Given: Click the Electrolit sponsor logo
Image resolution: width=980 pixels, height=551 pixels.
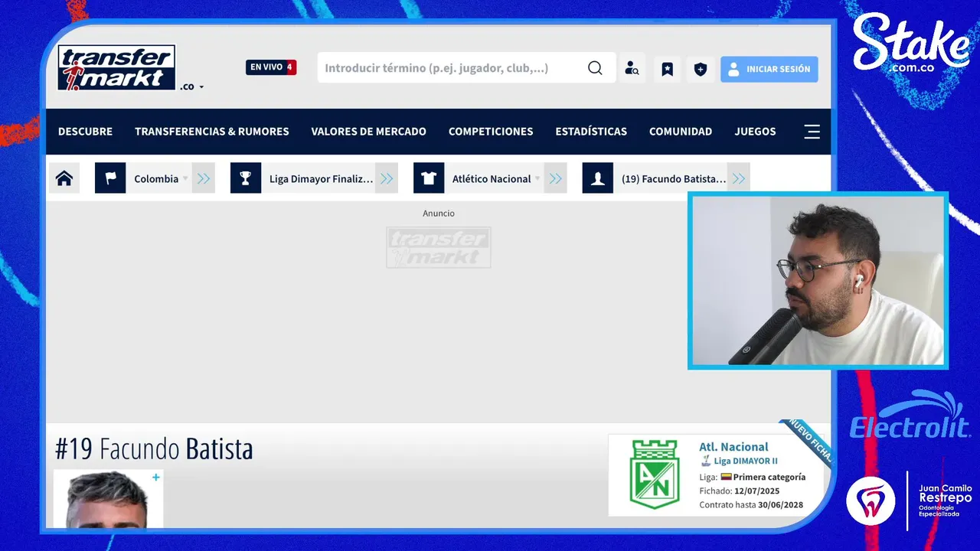Looking at the screenshot, I should point(910,416).
